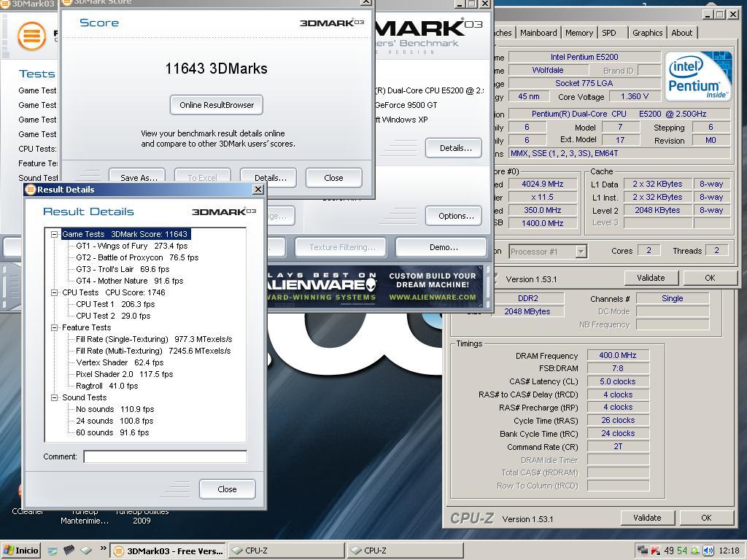Switch to the Memory tab in CPU-Z
This screenshot has width=747, height=560.
tap(578, 33)
